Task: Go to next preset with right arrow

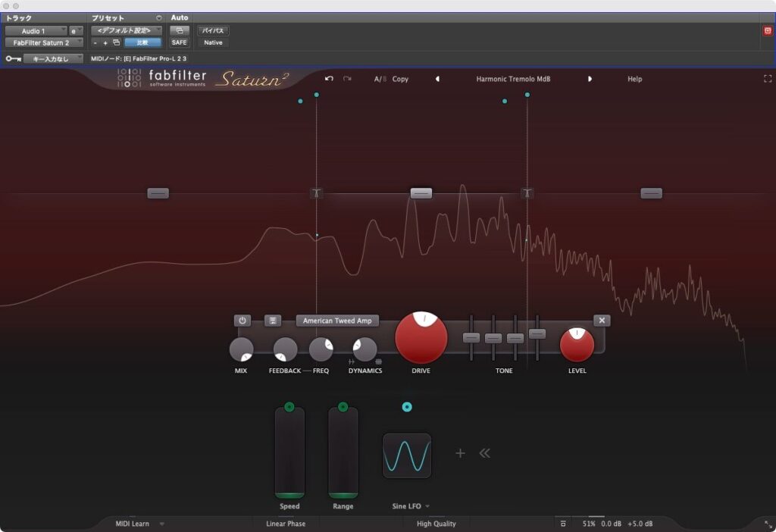Action: [590, 79]
